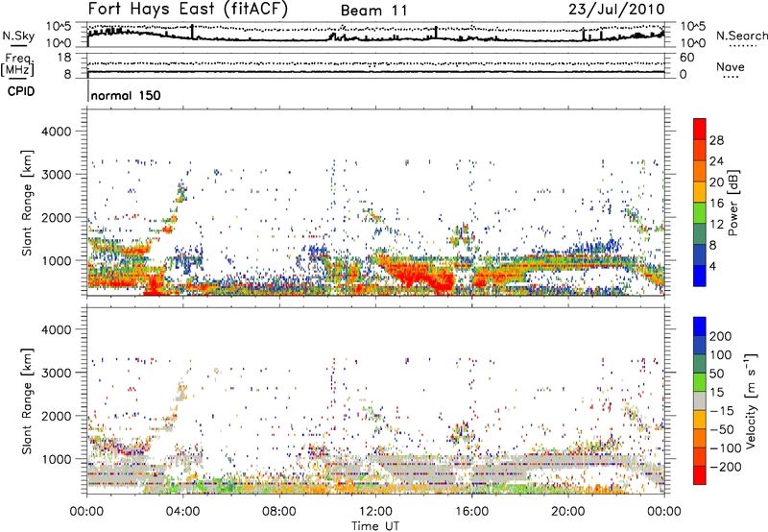Click '3000' tick in the power panel
This screenshot has width=768, height=532.
56,175
